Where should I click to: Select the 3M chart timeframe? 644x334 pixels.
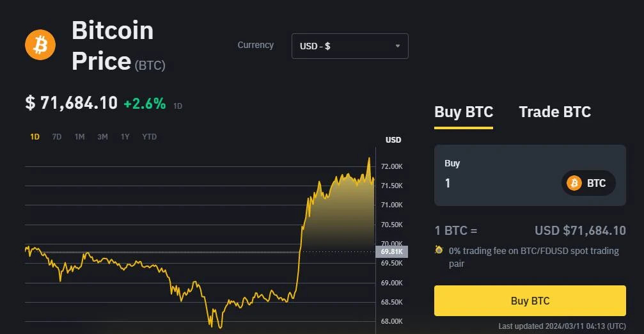click(102, 137)
